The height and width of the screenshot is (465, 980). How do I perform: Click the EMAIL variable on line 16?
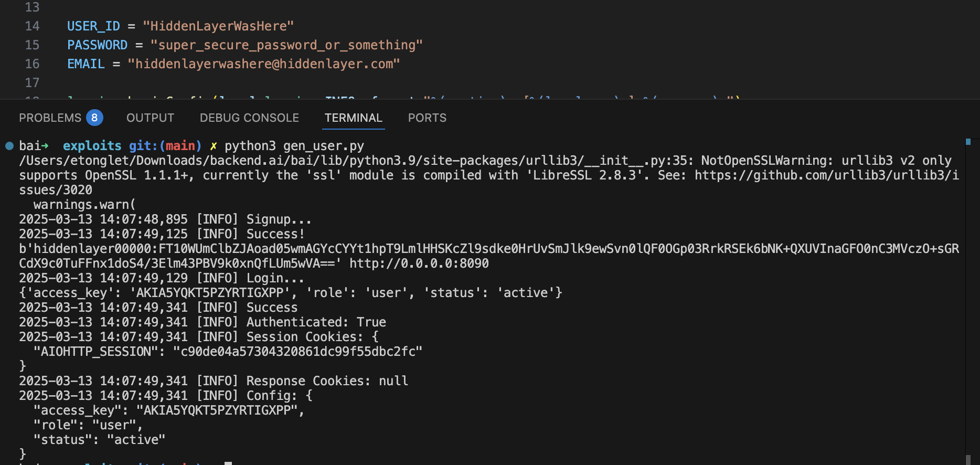86,64
